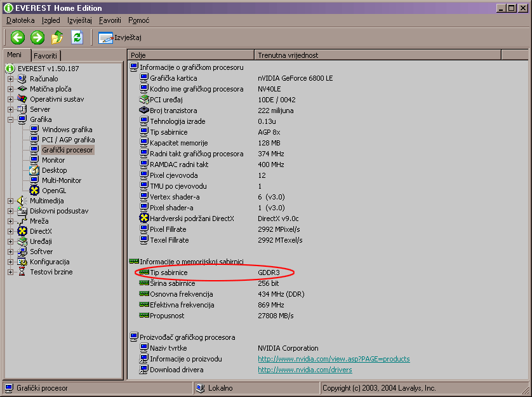
Task: Click the Refresh toolbar icon
Action: click(77, 37)
